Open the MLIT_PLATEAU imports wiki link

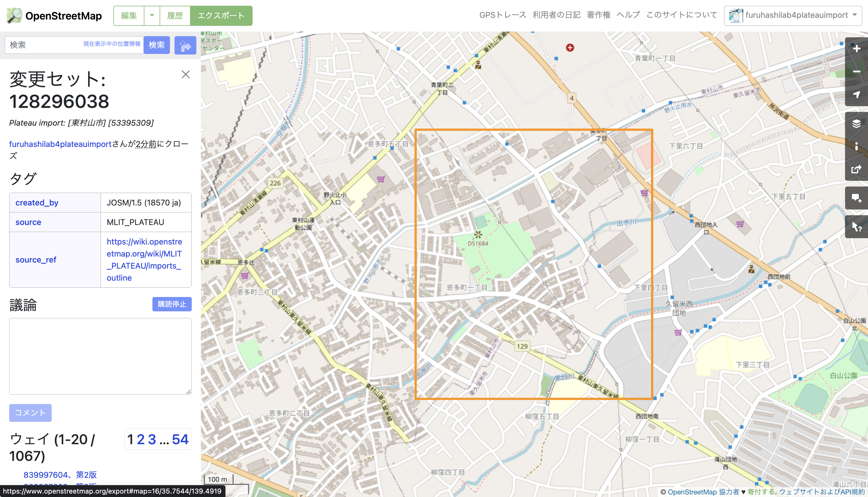click(x=144, y=259)
